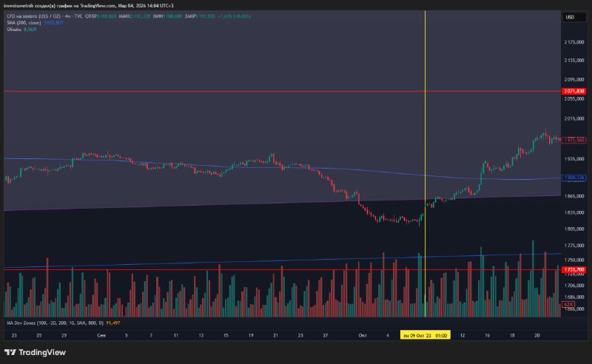Viewport: 592px width, 364px height.
Task: Select the current price label 1972,560
Action: (574, 139)
